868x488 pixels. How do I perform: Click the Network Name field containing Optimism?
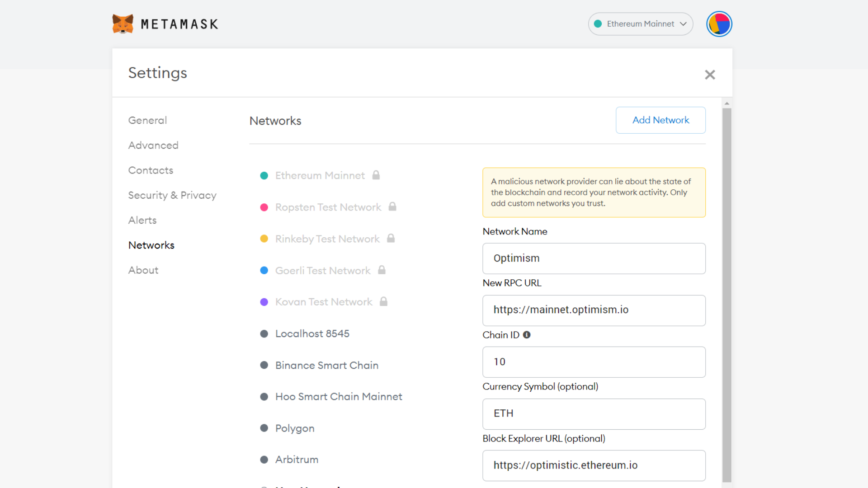(x=594, y=258)
